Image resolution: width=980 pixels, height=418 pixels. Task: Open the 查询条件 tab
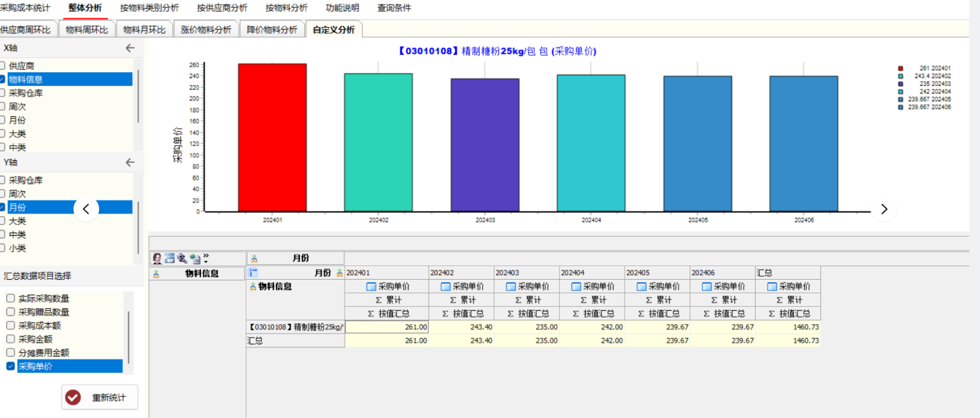point(394,8)
